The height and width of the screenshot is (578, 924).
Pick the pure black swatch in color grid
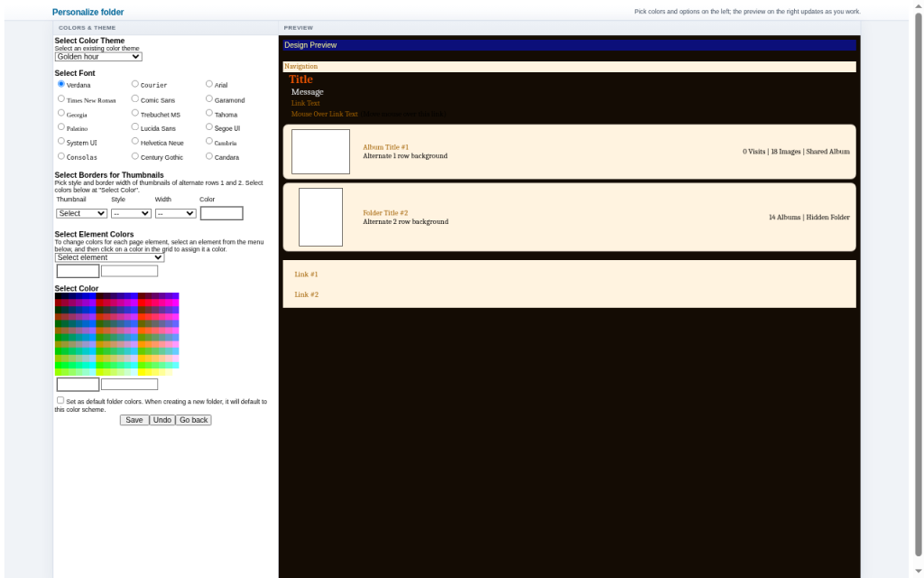(59, 296)
